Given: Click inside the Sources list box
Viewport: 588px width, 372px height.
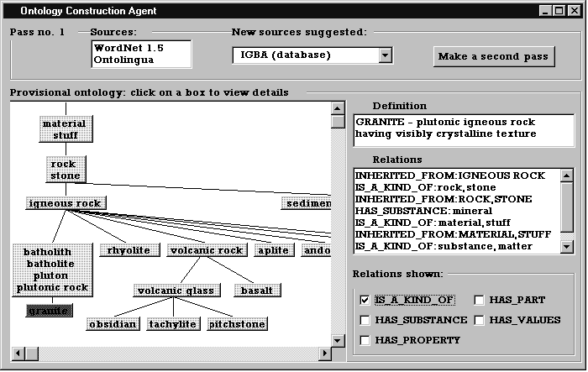Looking at the screenshot, I should coord(140,54).
